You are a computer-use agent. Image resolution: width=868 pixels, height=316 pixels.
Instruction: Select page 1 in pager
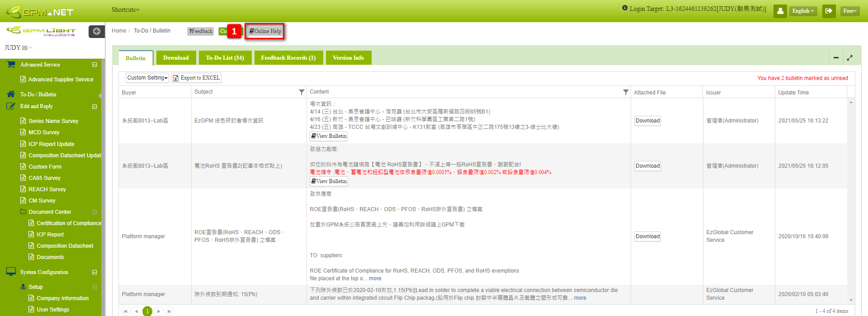click(x=147, y=311)
